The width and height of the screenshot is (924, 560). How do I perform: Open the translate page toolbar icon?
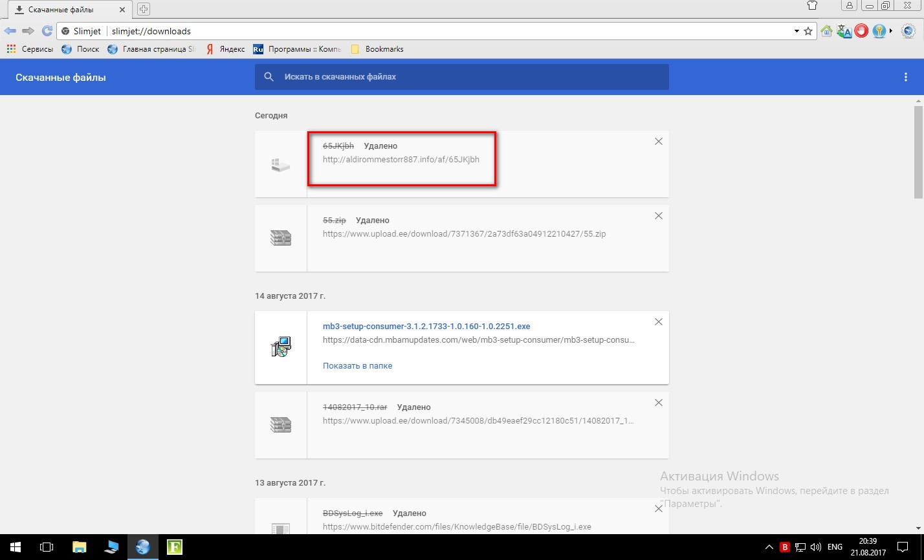[844, 31]
